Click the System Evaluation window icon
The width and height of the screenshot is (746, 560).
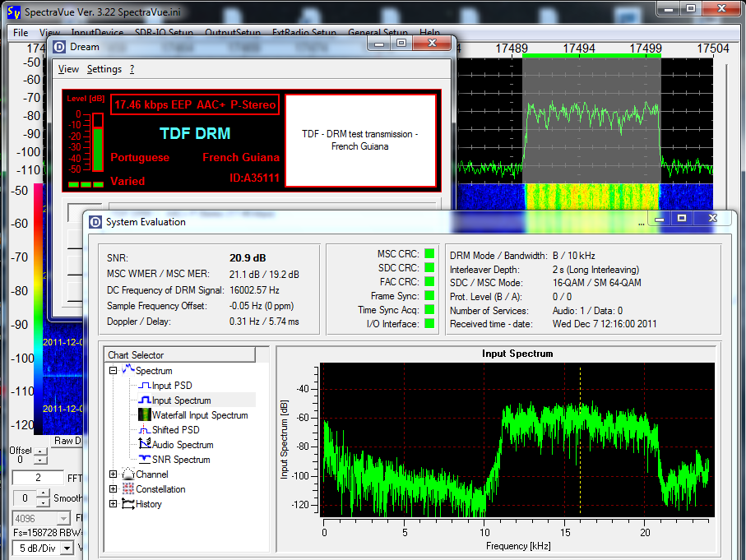pos(95,221)
